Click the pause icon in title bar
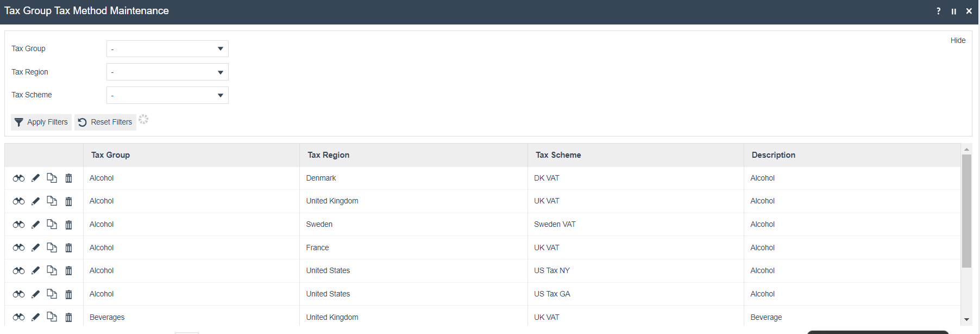This screenshot has height=334, width=980. click(x=953, y=11)
